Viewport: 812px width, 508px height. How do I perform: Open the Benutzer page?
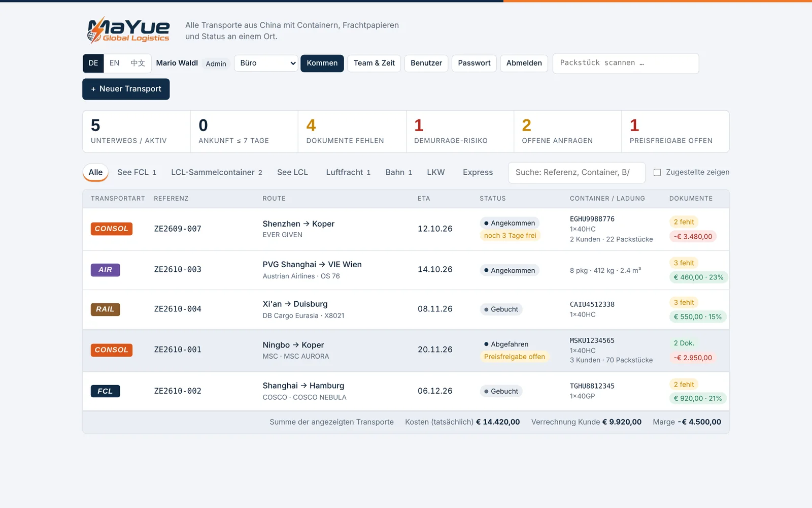click(x=426, y=63)
